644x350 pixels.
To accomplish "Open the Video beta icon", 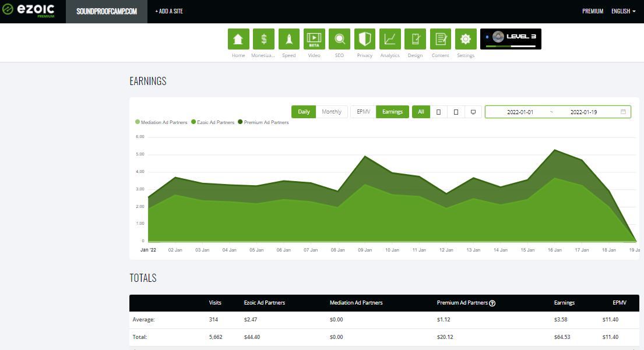I will tap(314, 39).
